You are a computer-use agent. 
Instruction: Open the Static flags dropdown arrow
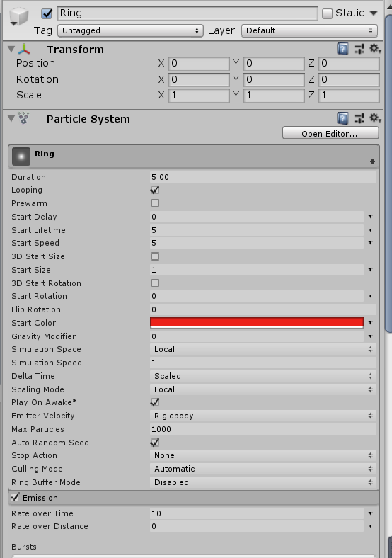pos(374,13)
